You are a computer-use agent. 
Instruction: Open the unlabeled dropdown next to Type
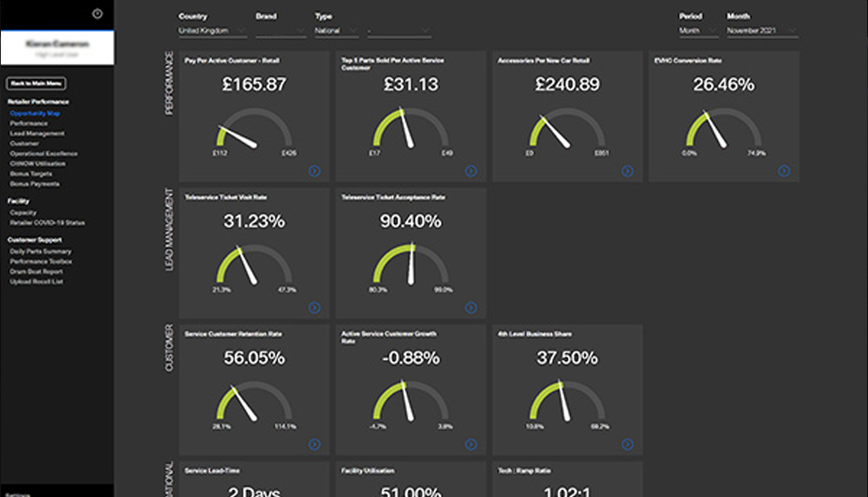coord(398,31)
